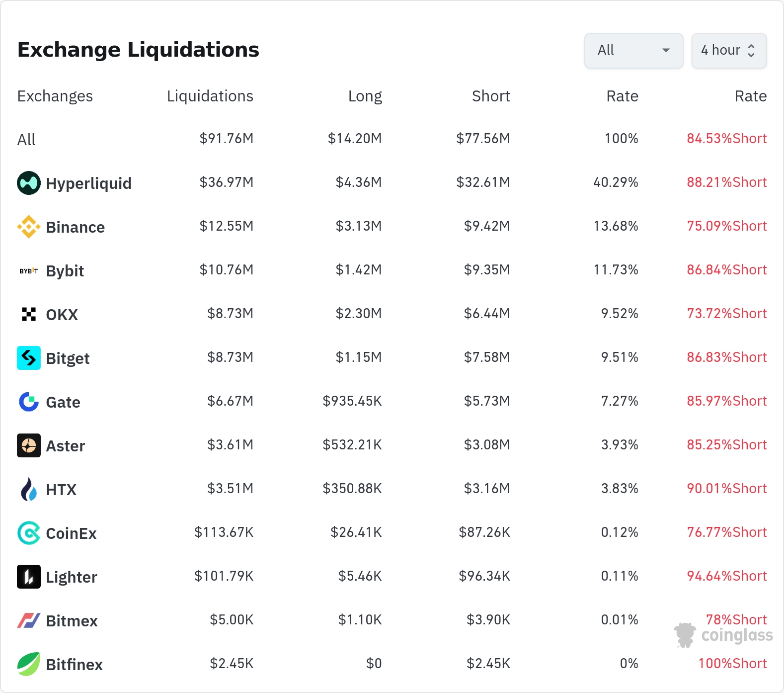The height and width of the screenshot is (693, 784).
Task: Click the Bitget logo icon
Action: 29,358
